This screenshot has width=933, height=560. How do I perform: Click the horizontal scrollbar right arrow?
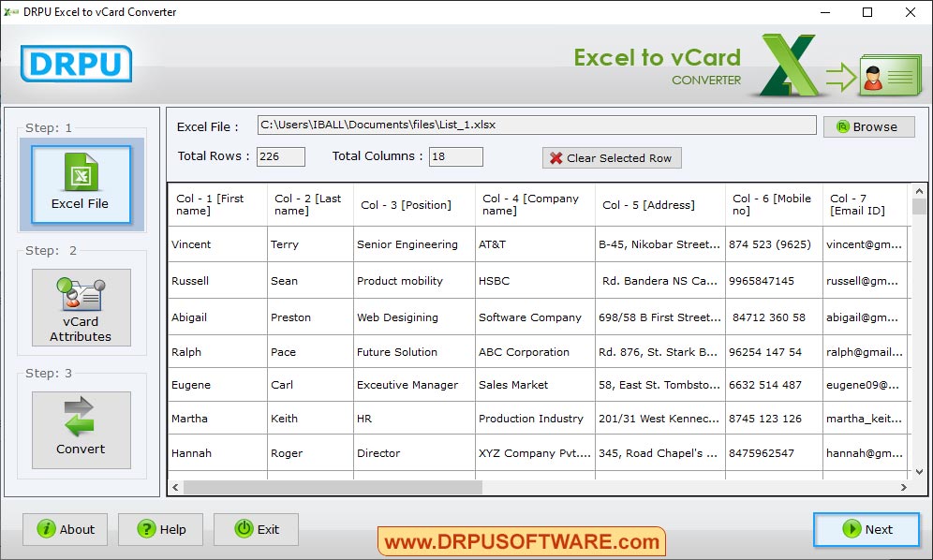click(904, 487)
